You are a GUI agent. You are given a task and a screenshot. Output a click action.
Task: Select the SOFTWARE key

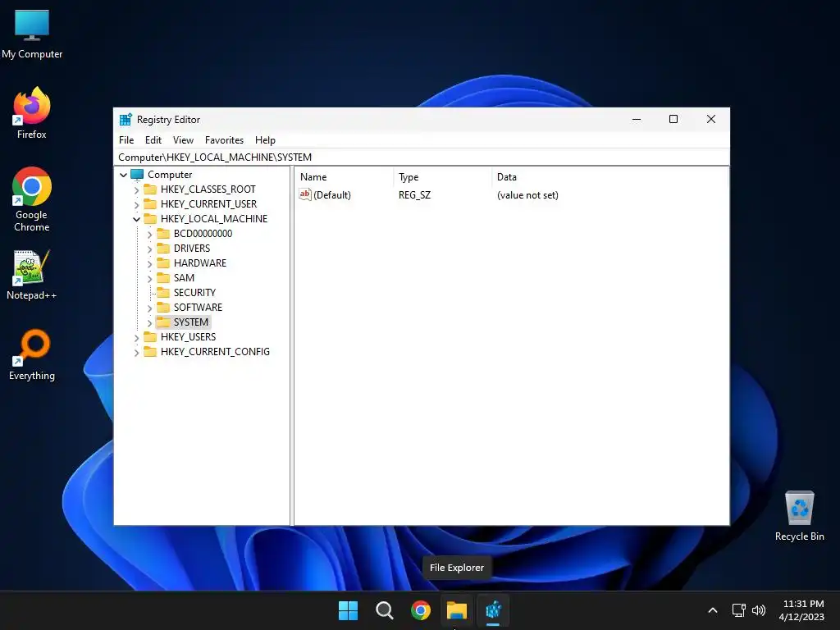[198, 307]
